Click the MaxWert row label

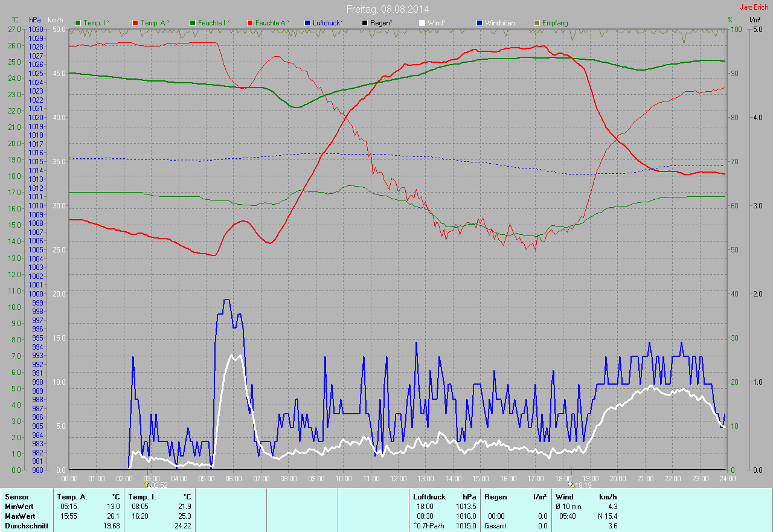pos(20,516)
